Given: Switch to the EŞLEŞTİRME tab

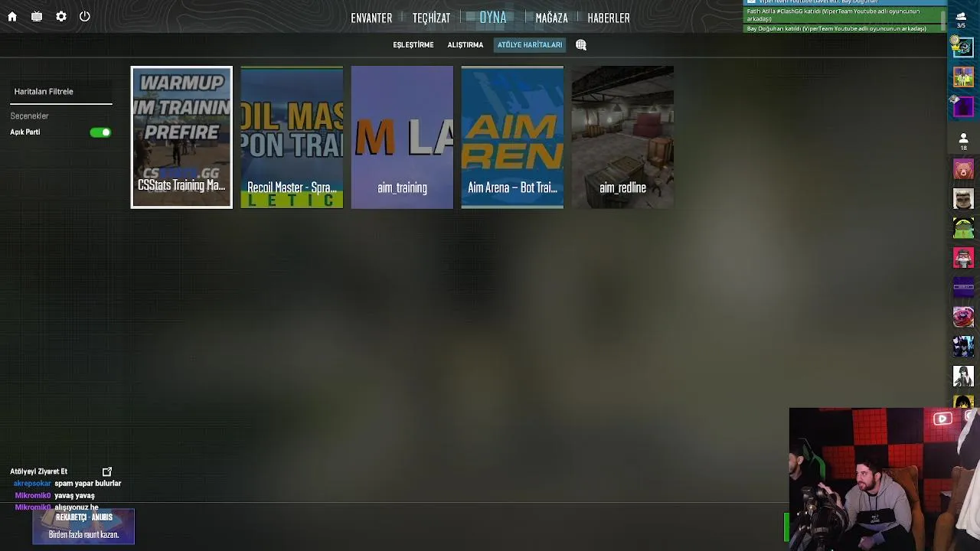Looking at the screenshot, I should 413,45.
